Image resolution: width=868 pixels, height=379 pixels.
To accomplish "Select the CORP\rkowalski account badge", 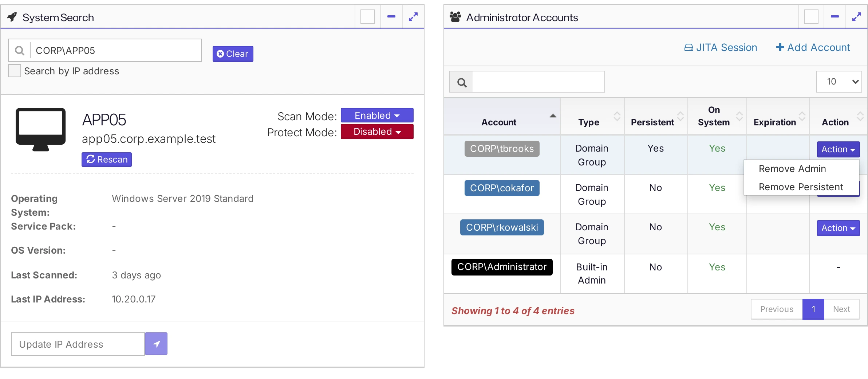I will coord(502,227).
